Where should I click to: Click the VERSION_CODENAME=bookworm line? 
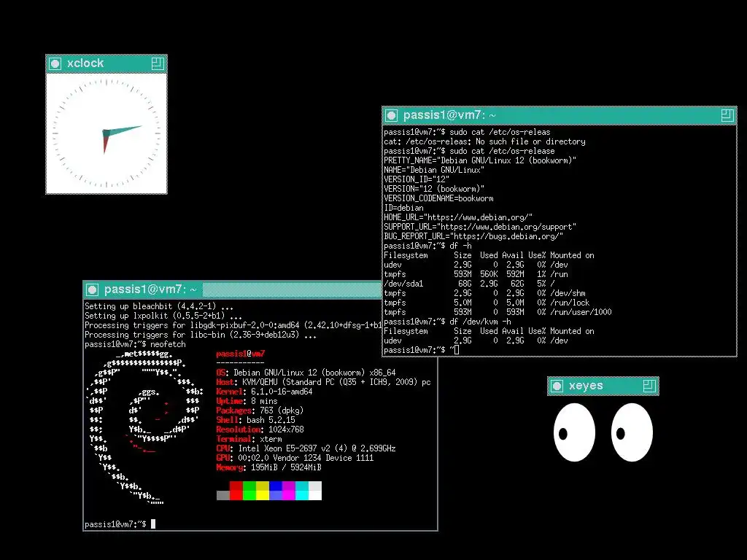[x=438, y=198]
